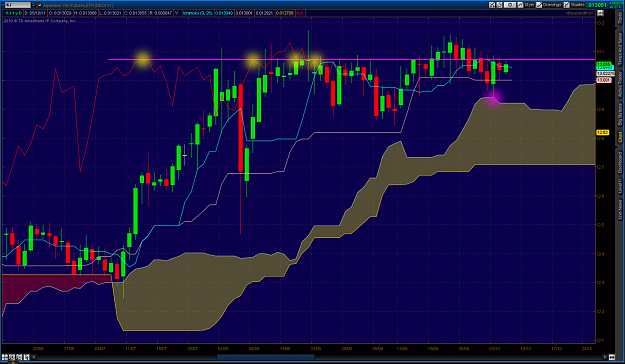Click the Japanese Yen Futures chart title
625x364 pixels.
click(78, 5)
